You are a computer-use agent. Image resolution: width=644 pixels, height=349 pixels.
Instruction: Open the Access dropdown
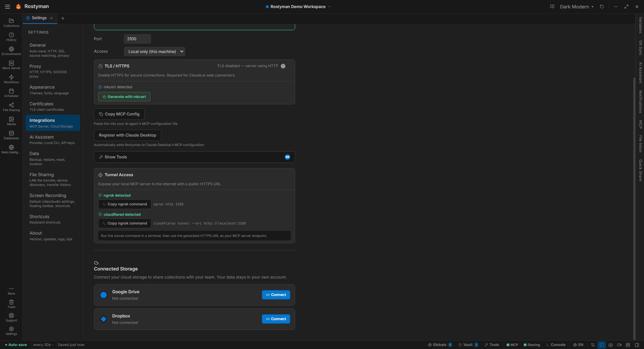154,51
